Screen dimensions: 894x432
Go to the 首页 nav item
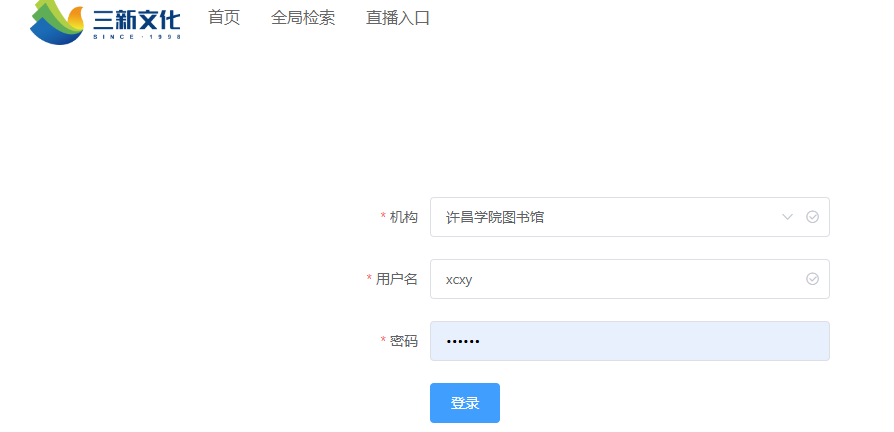pyautogui.click(x=224, y=17)
